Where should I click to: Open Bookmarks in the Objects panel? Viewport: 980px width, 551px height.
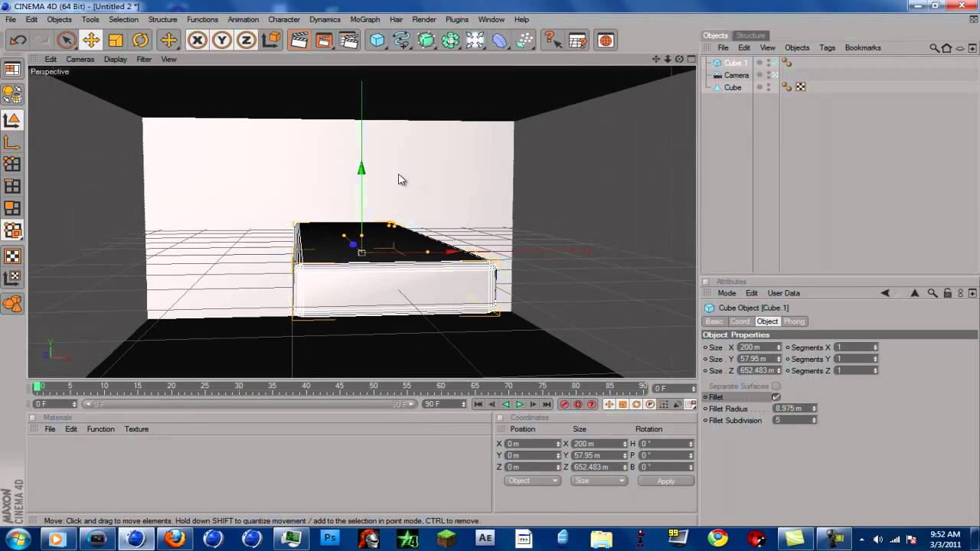(863, 47)
